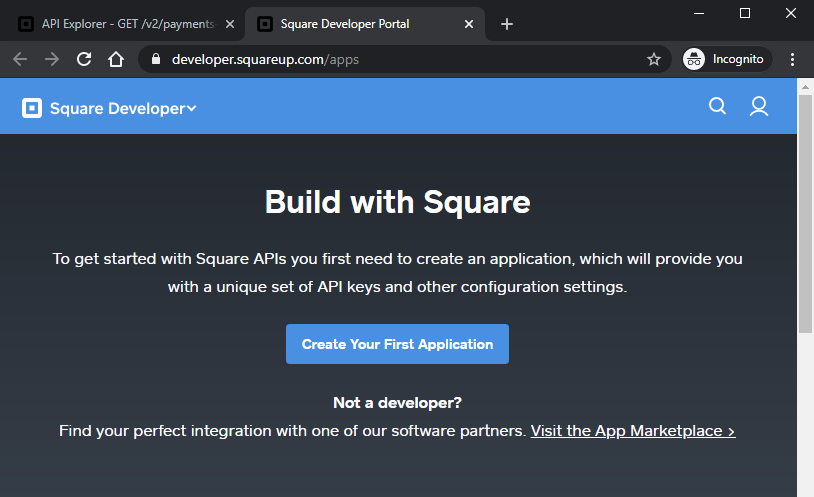Expand the Square Developer dropdown menu

(123, 108)
